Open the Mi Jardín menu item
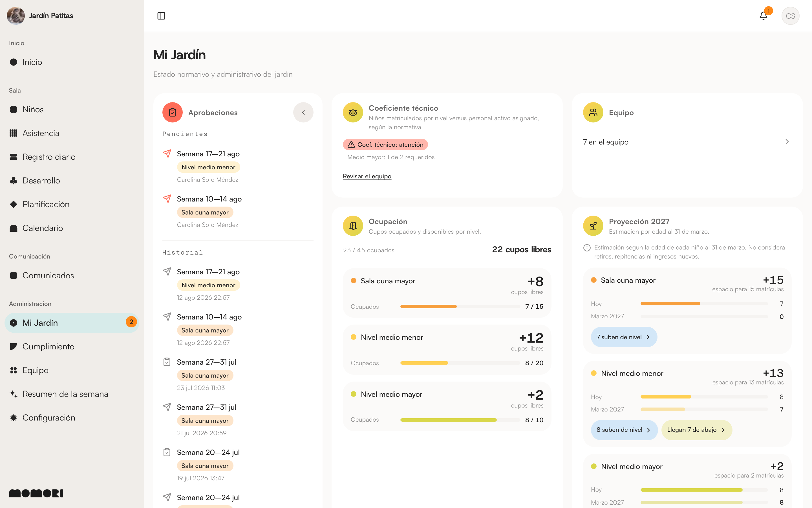812x508 pixels. pos(72,323)
